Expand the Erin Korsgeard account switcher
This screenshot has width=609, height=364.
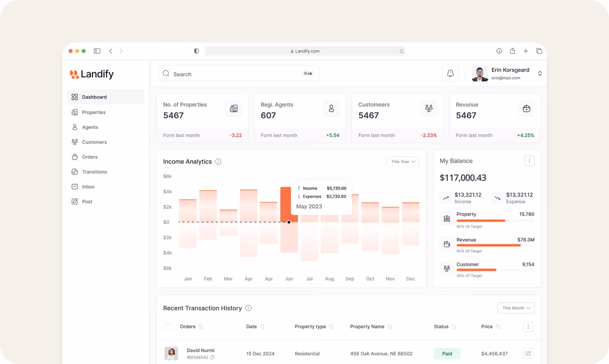[x=540, y=73]
